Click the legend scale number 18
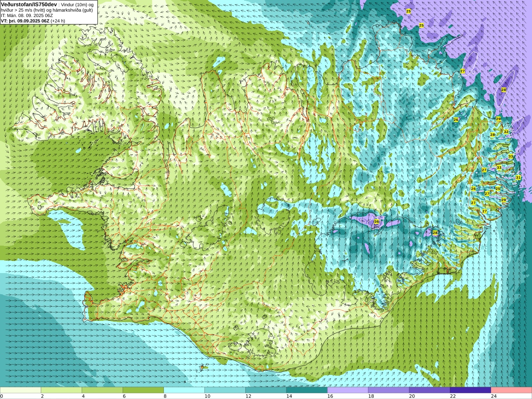This screenshot has height=399, width=532. point(371,396)
